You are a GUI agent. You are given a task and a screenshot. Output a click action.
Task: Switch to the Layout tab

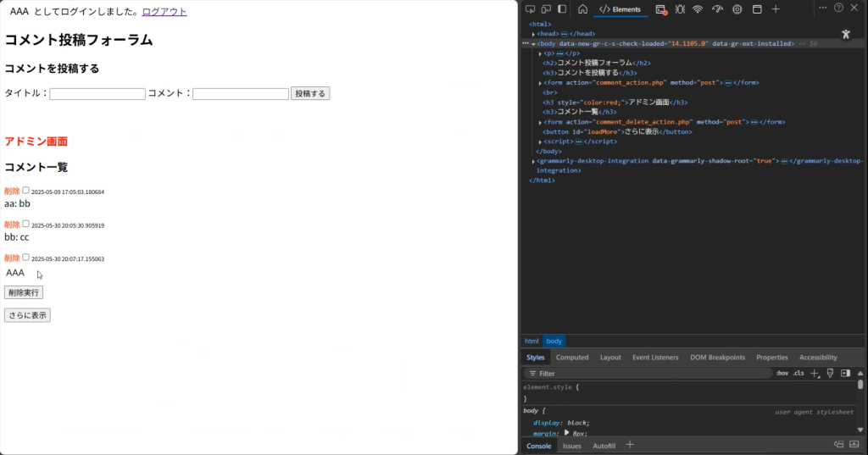pyautogui.click(x=610, y=358)
